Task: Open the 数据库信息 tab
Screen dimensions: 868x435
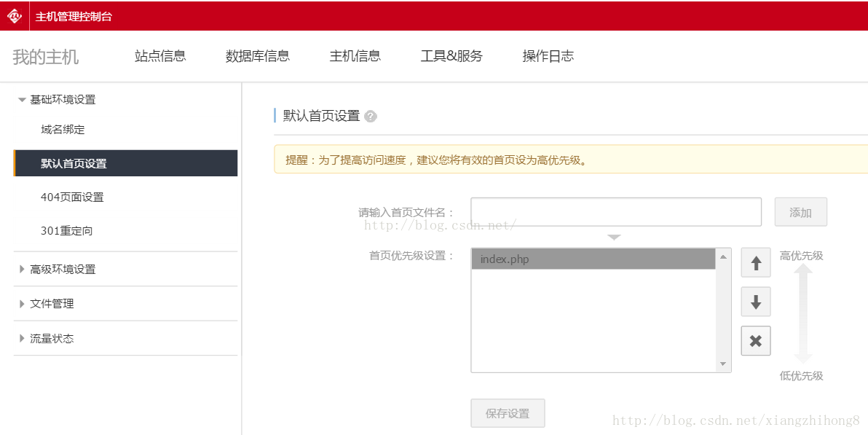Action: (258, 56)
